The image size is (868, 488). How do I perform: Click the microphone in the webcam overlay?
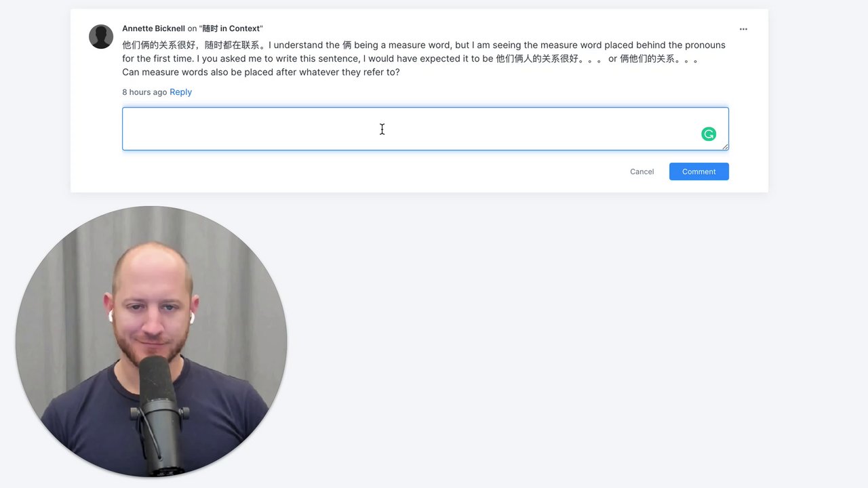[x=160, y=413]
